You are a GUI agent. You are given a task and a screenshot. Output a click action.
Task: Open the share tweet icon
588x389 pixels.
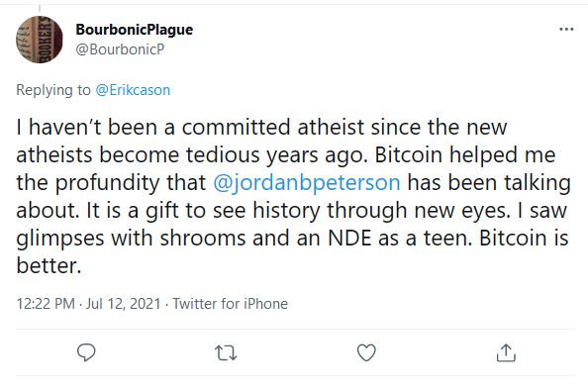tap(506, 352)
